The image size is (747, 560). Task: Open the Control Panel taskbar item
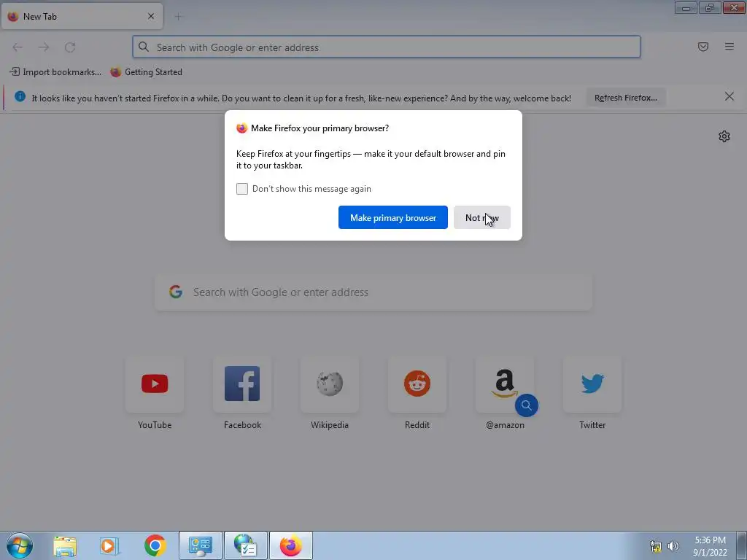tap(201, 545)
